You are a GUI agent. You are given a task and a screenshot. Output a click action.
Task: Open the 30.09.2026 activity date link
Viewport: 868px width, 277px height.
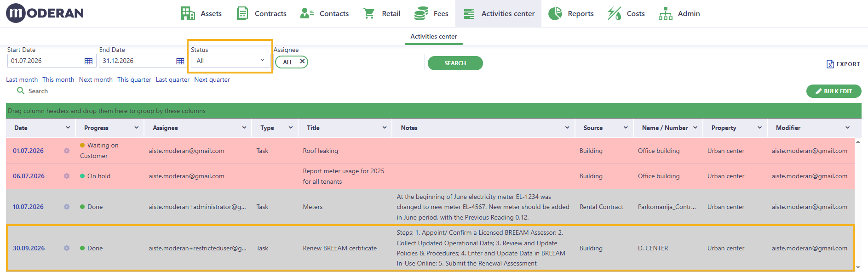[29, 248]
